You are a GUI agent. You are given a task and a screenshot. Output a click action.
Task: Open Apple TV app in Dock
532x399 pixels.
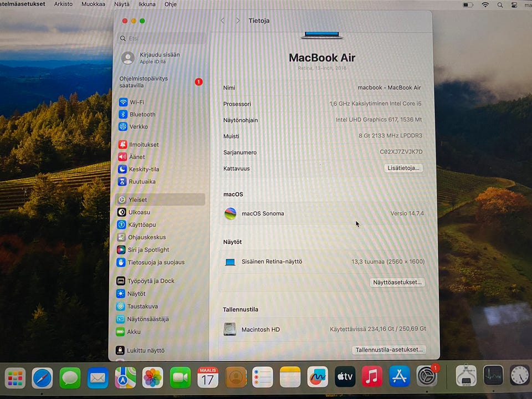345,377
